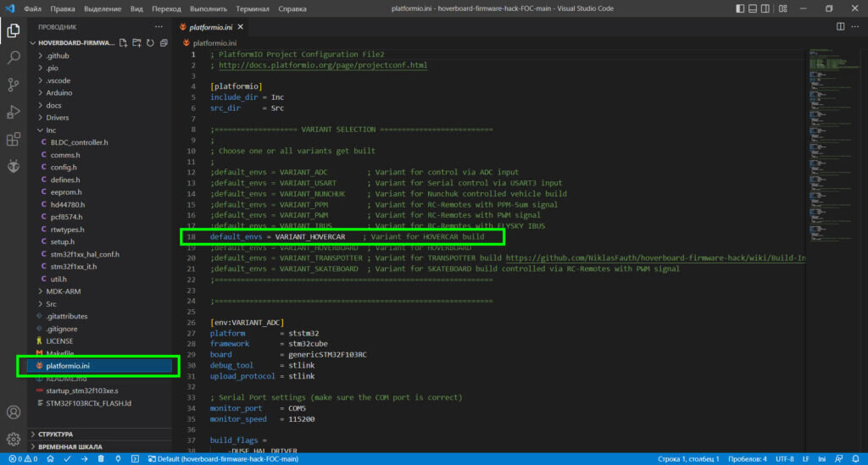Open the Выделение menu

103,8
